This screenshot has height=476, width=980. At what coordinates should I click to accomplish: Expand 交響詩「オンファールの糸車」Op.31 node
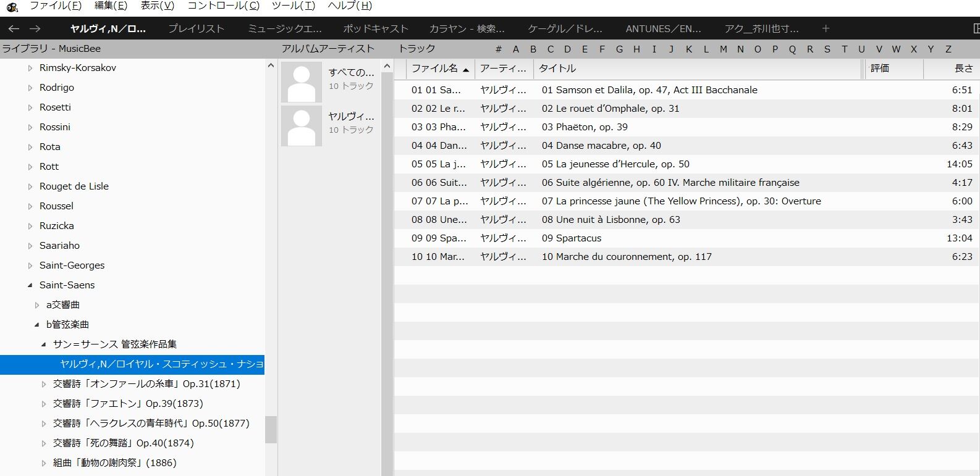pos(44,384)
